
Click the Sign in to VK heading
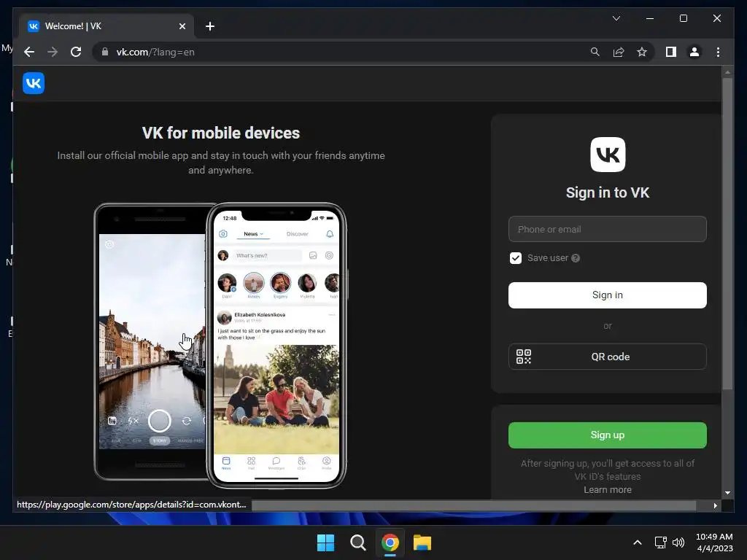tap(608, 192)
